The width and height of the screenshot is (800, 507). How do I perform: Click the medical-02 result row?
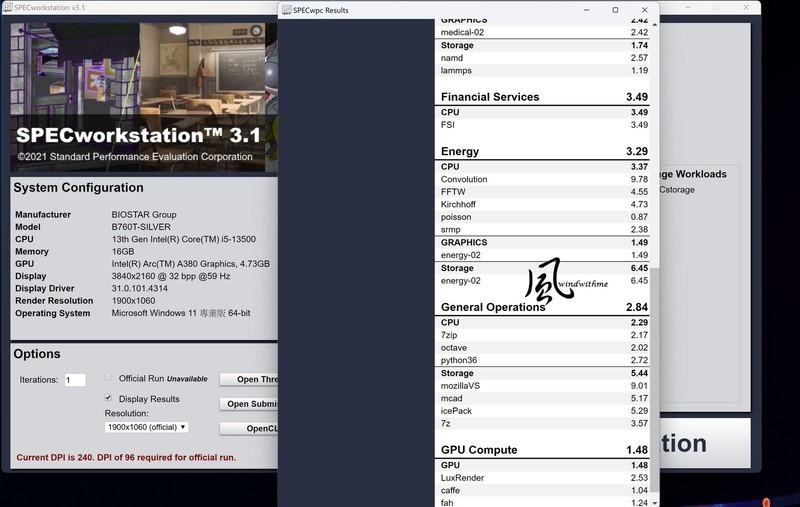[x=543, y=32]
